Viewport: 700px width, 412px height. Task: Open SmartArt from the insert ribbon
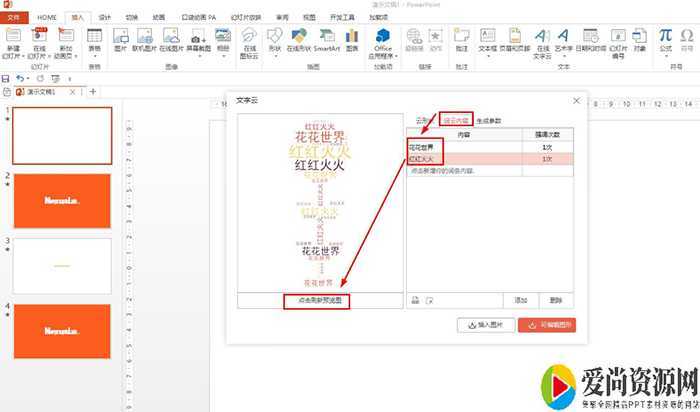pyautogui.click(x=327, y=42)
